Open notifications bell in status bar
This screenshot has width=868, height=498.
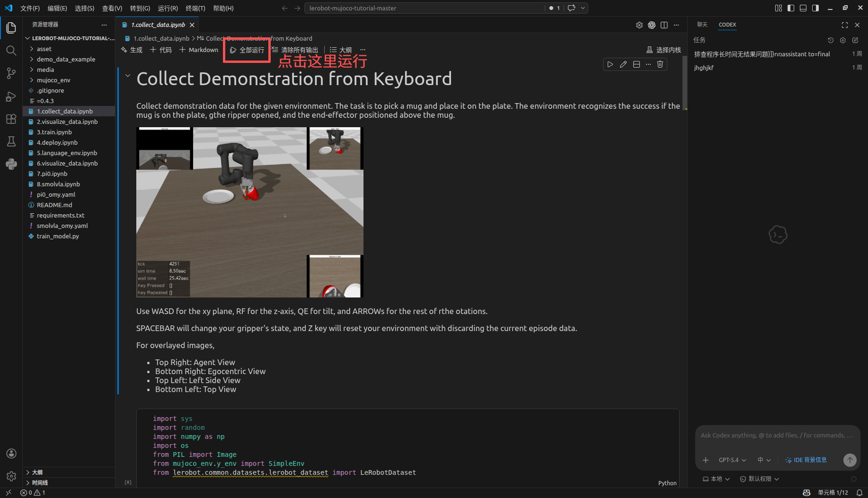(859, 493)
